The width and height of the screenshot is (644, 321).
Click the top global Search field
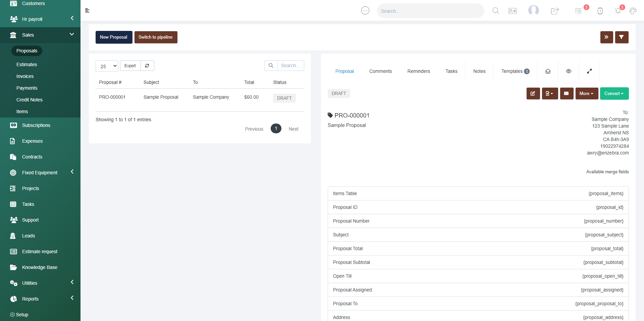pos(430,11)
